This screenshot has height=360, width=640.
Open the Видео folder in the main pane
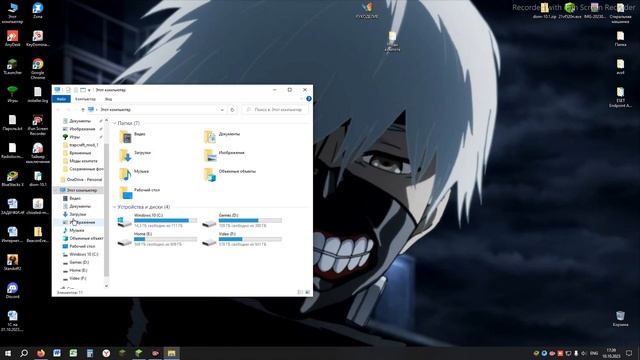132,136
